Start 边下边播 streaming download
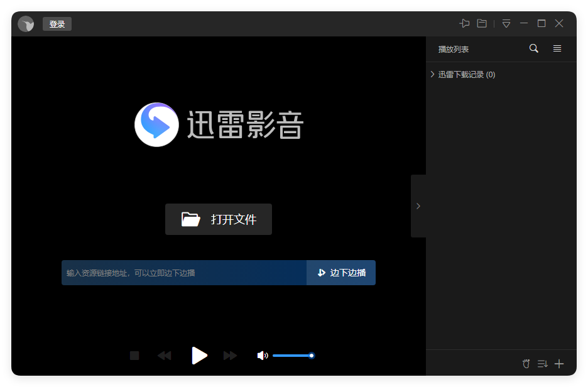This screenshot has height=387, width=588. coord(340,273)
